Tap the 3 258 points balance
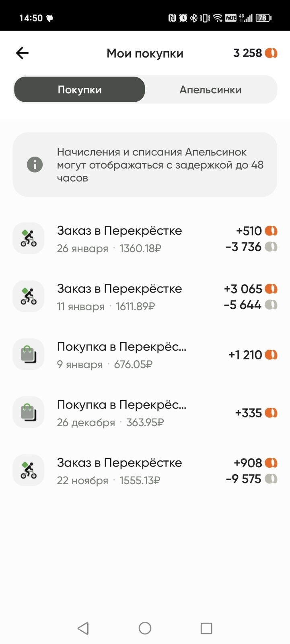This screenshot has width=290, height=644. point(247,53)
